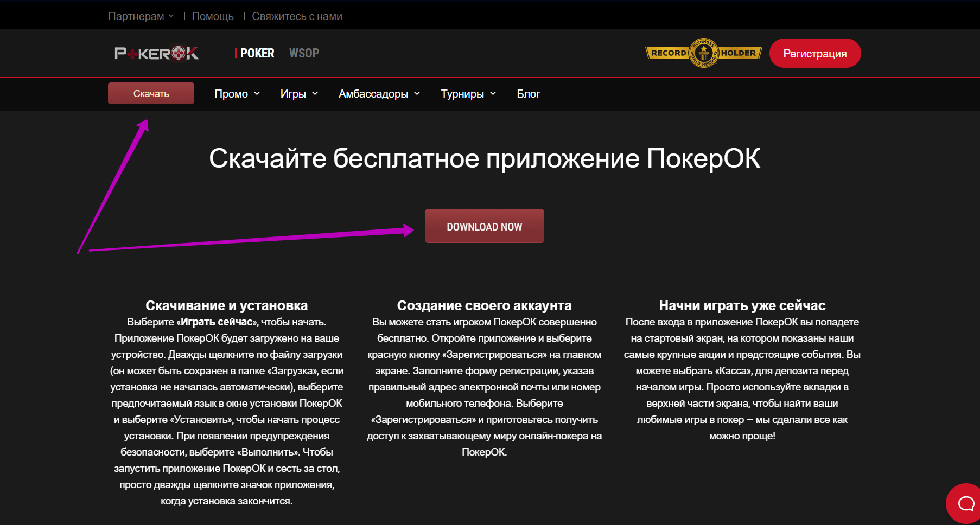
Task: Switch to the WSOP tab
Action: click(x=304, y=53)
